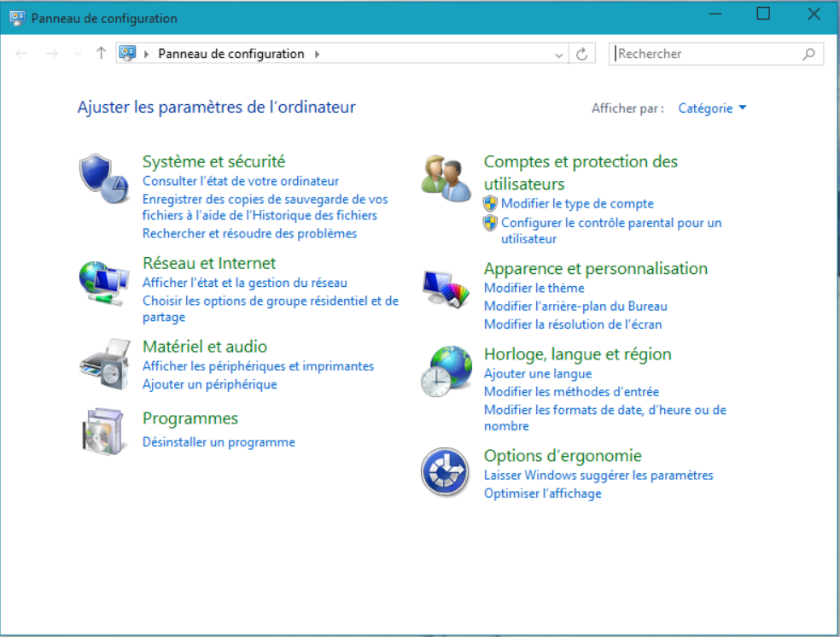This screenshot has height=637, width=840.
Task: Open the Matériel et audio printer icon
Action: coord(105,364)
